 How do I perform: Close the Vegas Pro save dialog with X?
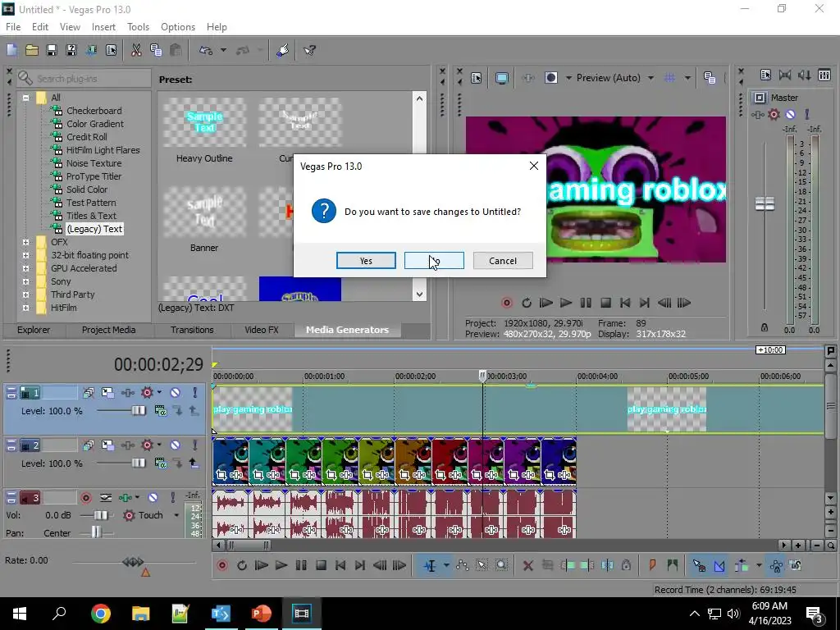pos(533,166)
